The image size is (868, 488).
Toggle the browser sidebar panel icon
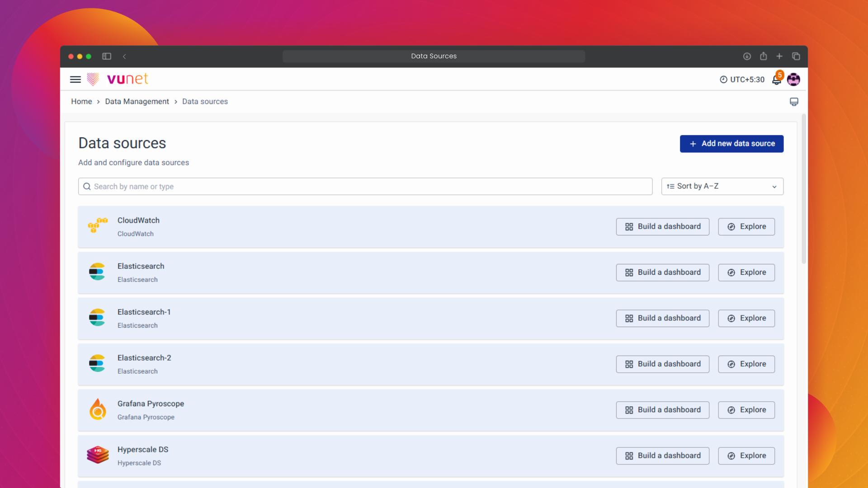pos(107,56)
